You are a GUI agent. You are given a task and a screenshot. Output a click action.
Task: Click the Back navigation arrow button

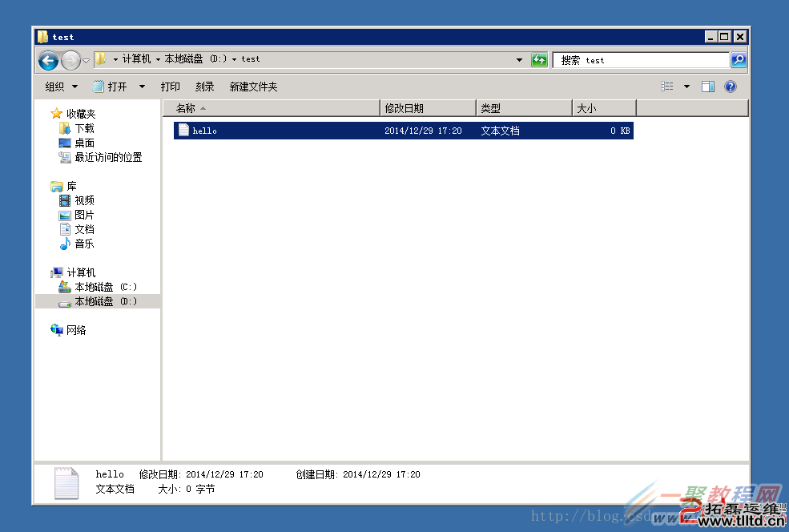pos(48,60)
